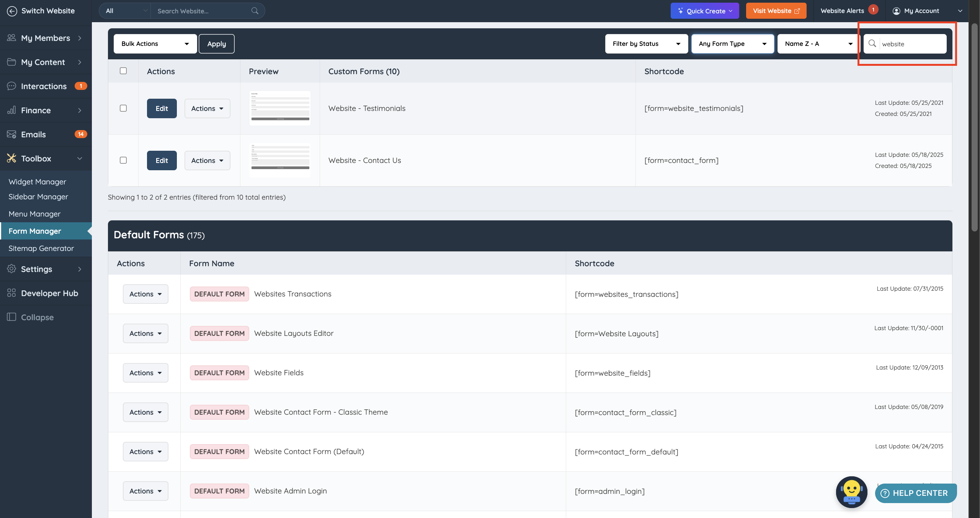This screenshot has height=518, width=980.
Task: Open the Filter by Status dropdown
Action: (646, 44)
